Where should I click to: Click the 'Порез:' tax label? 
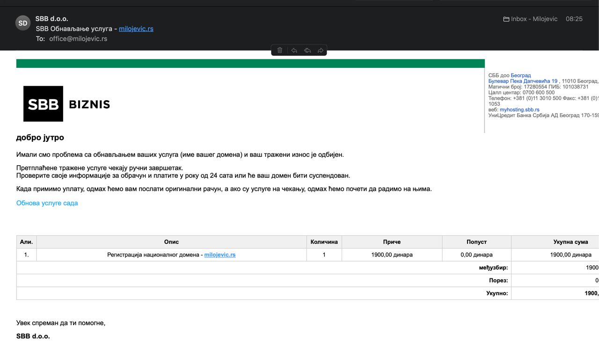(498, 281)
